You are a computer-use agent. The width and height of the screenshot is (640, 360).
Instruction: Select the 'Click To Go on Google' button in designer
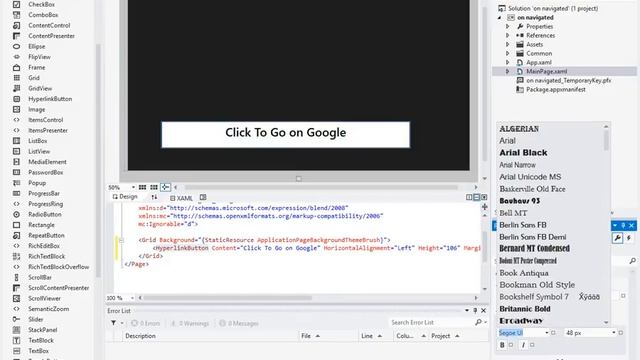click(x=286, y=134)
